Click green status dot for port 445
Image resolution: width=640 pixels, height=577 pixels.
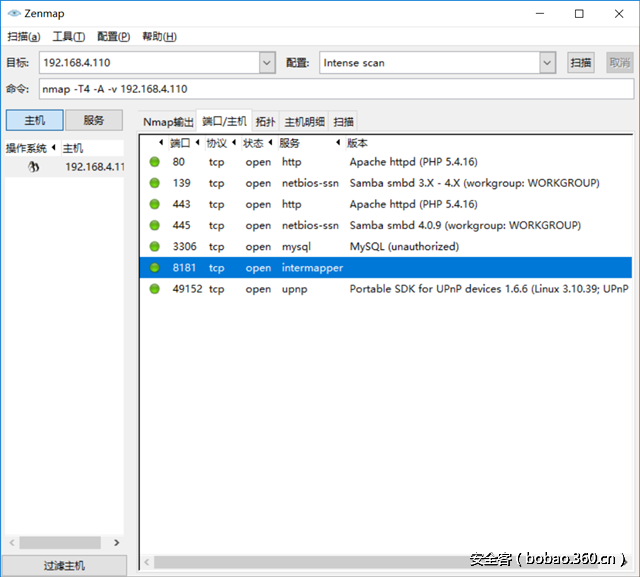(x=155, y=225)
